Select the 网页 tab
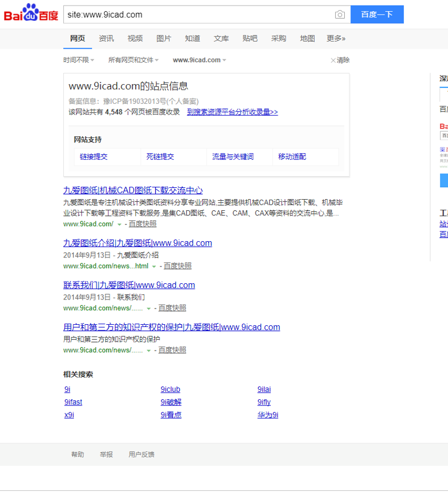 (77, 39)
